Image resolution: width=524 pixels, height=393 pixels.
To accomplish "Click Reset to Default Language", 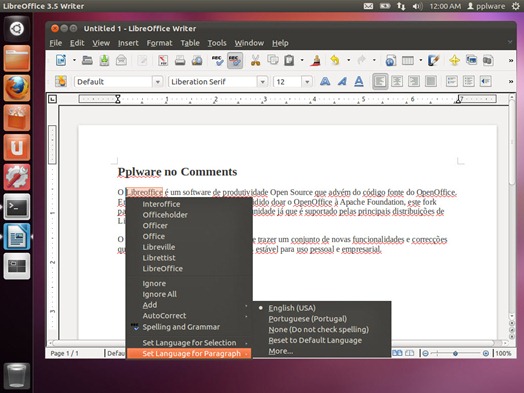I will tap(315, 340).
